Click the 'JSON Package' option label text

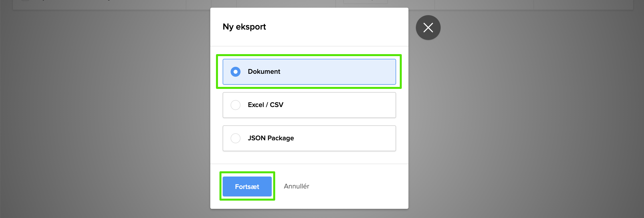click(271, 138)
